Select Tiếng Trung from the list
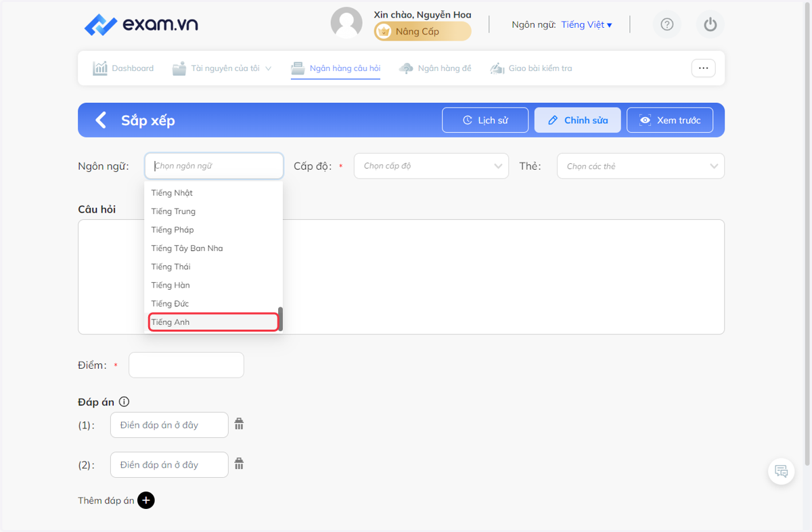 (213, 211)
